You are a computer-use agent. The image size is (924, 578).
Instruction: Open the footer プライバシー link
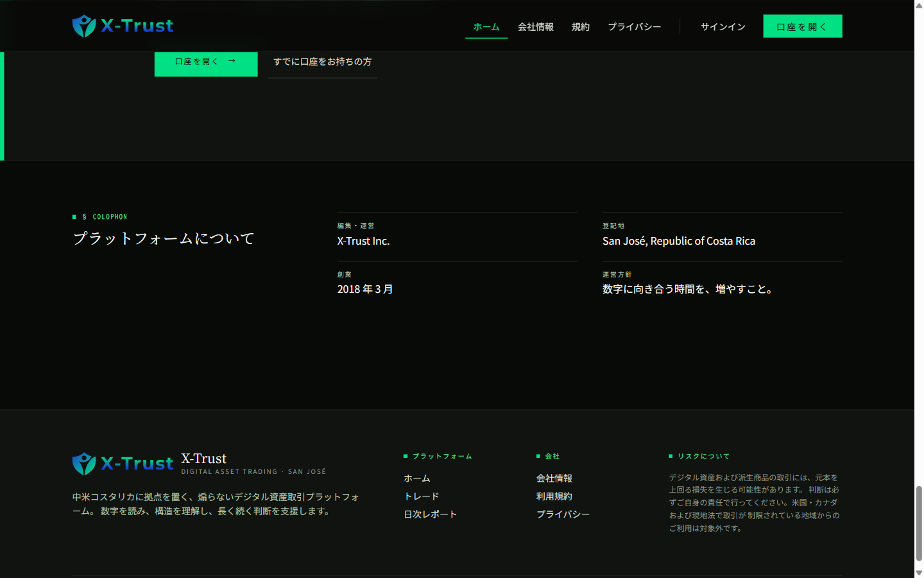click(x=563, y=514)
